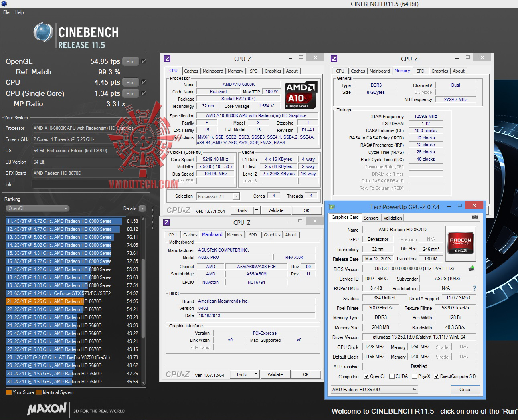
Task: Run the CPU (Single Core) benchmark
Action: point(131,93)
